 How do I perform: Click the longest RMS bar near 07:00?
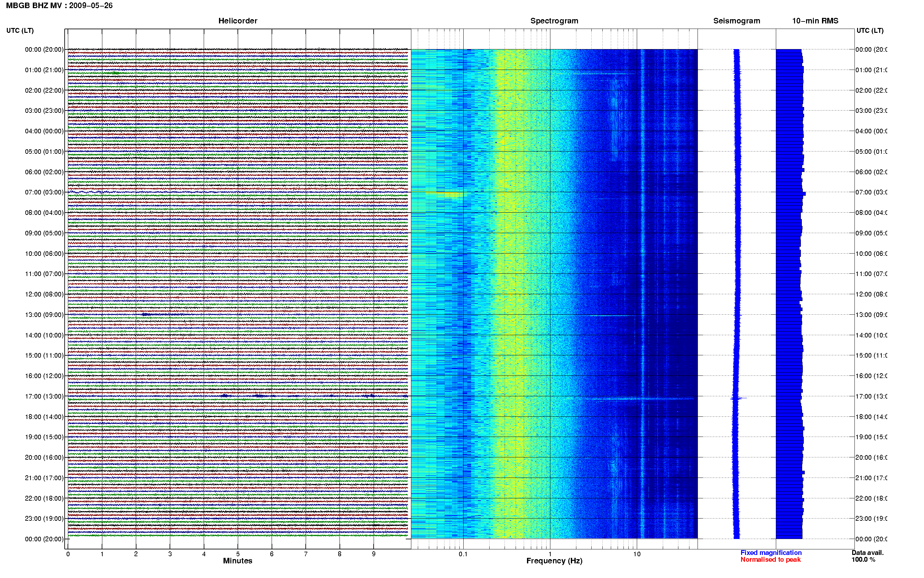pos(791,194)
